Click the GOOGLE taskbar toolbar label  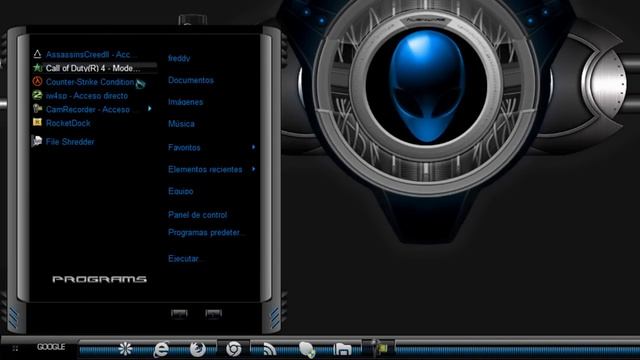pyautogui.click(x=51, y=347)
